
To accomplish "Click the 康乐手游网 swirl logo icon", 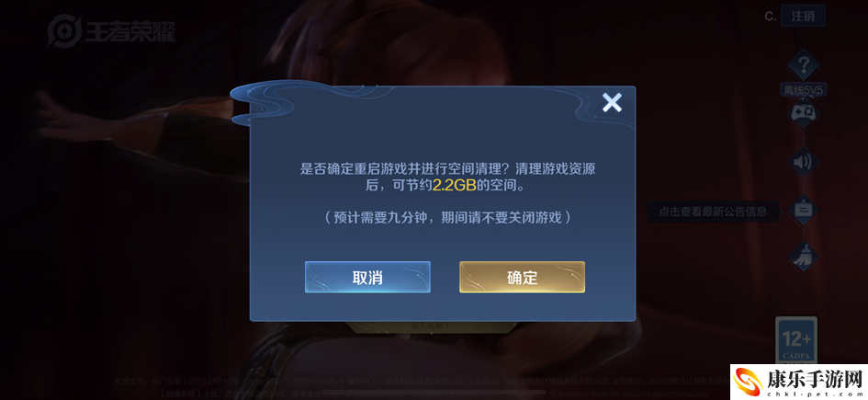I will coord(748,382).
